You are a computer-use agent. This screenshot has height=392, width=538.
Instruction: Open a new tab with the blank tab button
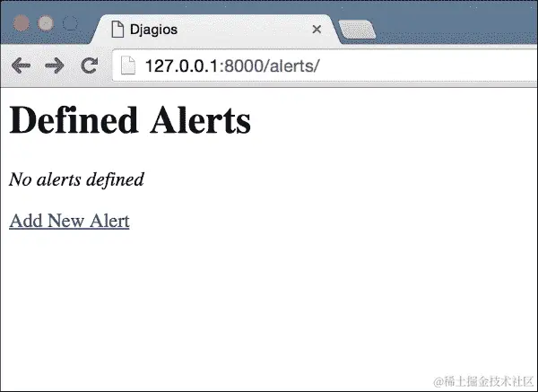click(357, 30)
